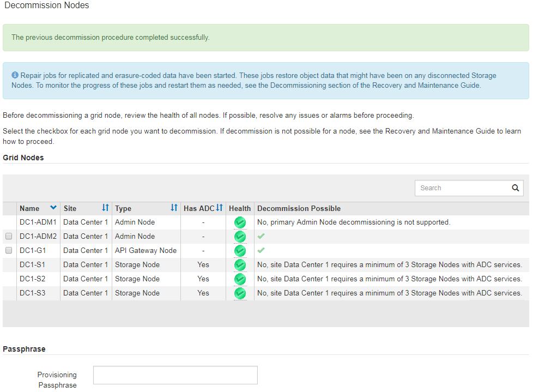Image resolution: width=533 pixels, height=392 pixels.
Task: Click the DC1-G1 health status icon
Action: 240,251
